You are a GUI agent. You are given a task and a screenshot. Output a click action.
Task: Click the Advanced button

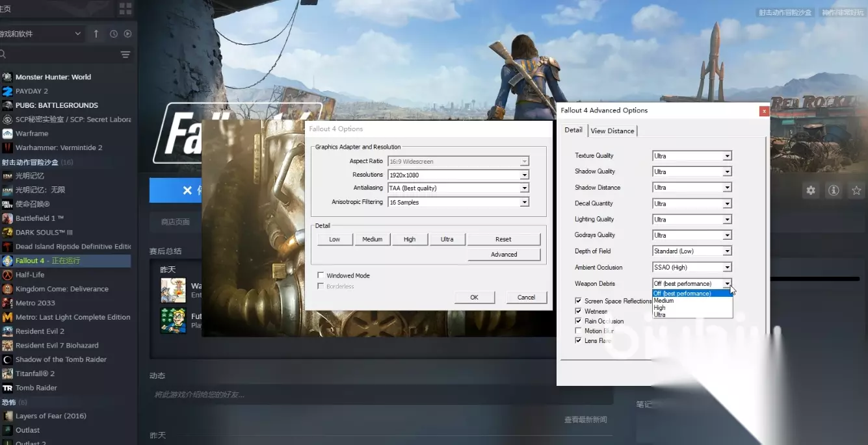click(504, 255)
